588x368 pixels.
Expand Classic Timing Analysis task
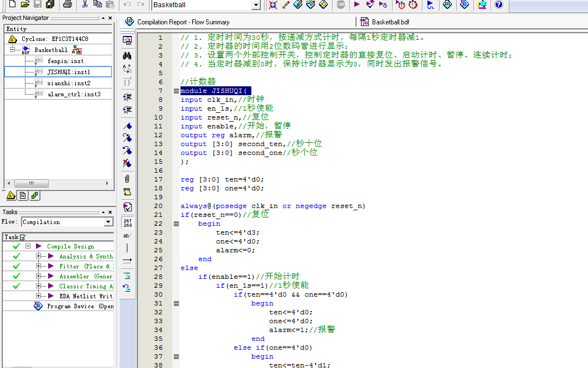point(38,286)
